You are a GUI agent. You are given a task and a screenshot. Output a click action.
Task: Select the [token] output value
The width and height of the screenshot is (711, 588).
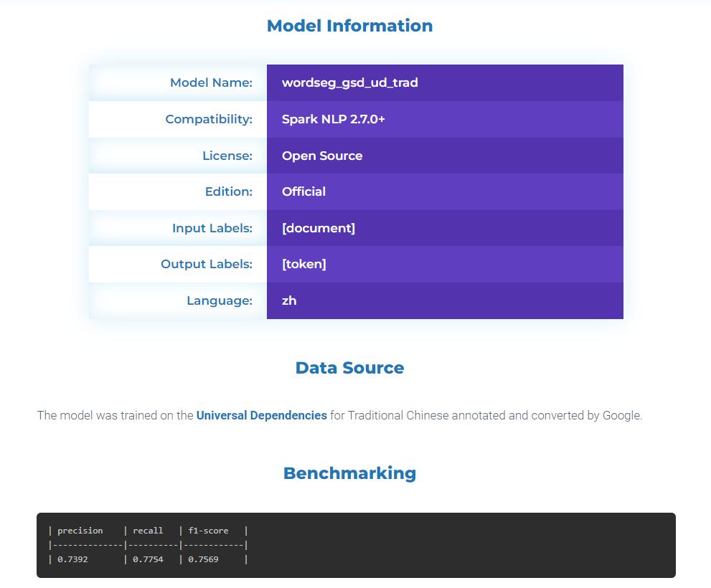pos(304,264)
